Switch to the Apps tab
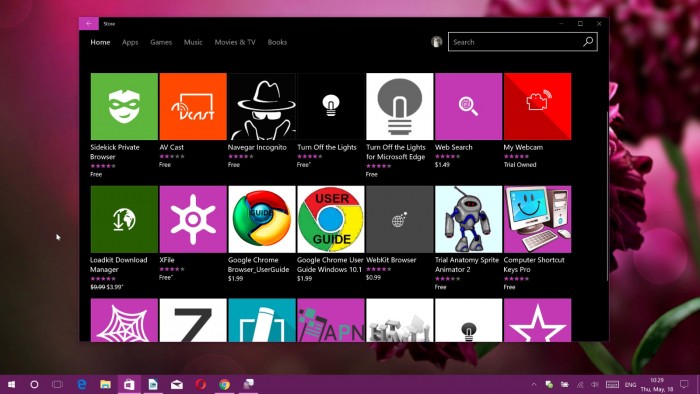This screenshot has width=700, height=394. (x=130, y=42)
